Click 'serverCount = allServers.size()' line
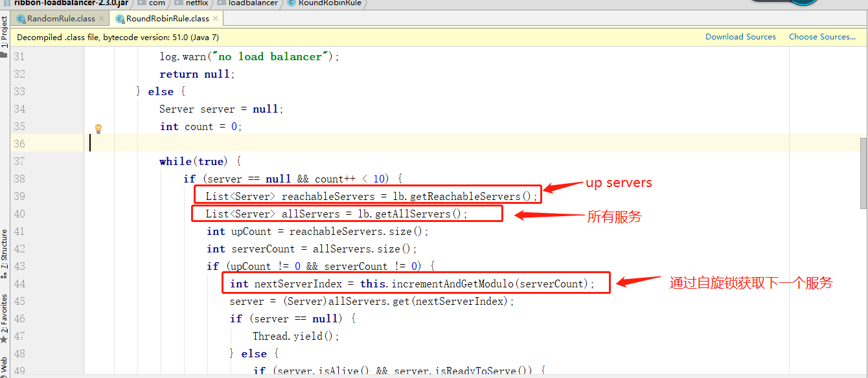 tap(312, 249)
